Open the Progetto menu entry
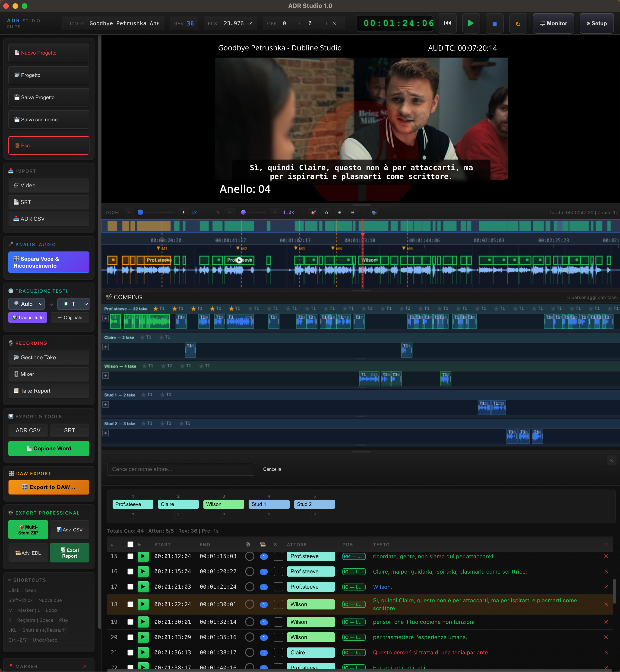 49,75
